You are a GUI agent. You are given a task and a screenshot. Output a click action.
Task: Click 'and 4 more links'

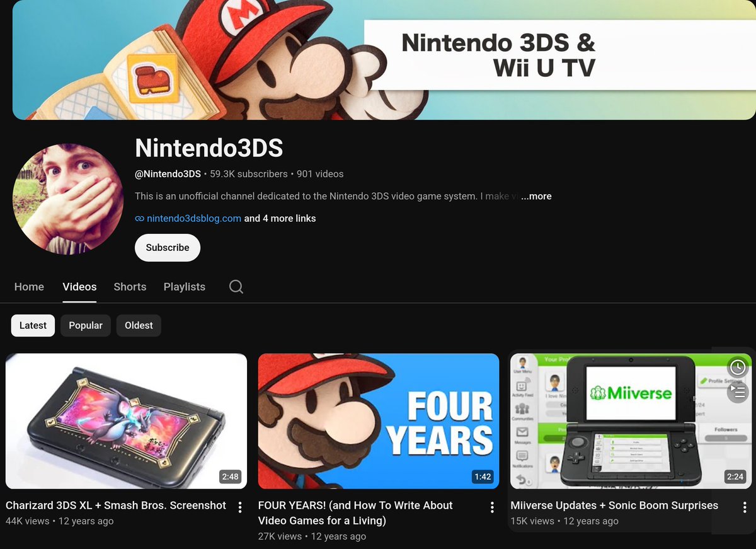click(x=280, y=218)
